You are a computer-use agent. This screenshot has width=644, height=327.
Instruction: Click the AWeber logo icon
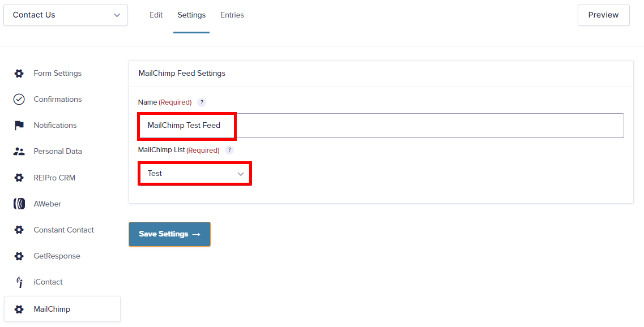19,204
